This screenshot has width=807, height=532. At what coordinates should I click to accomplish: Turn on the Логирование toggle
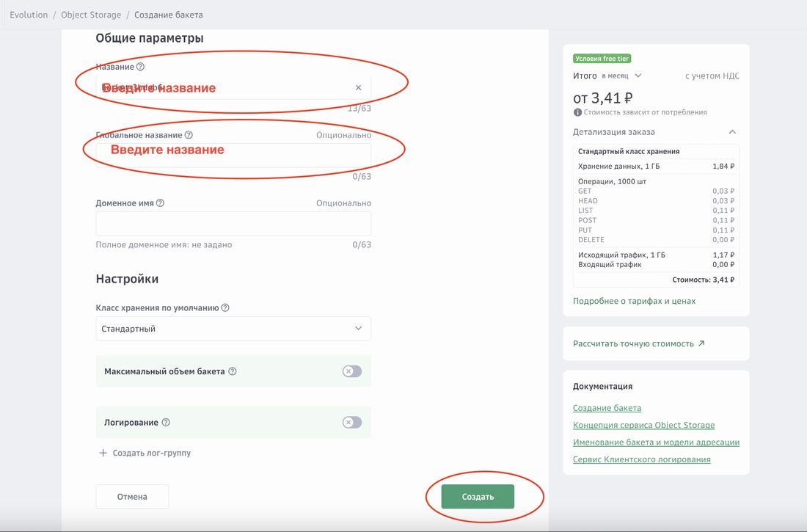click(352, 423)
